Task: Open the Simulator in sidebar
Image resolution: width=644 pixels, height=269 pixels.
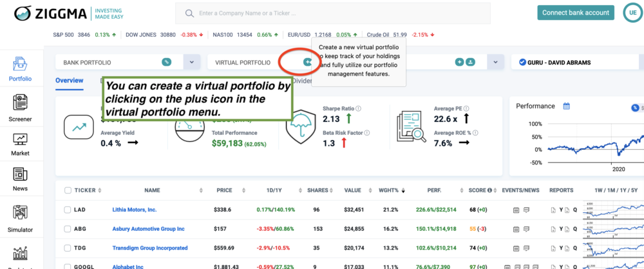Action: click(x=21, y=219)
